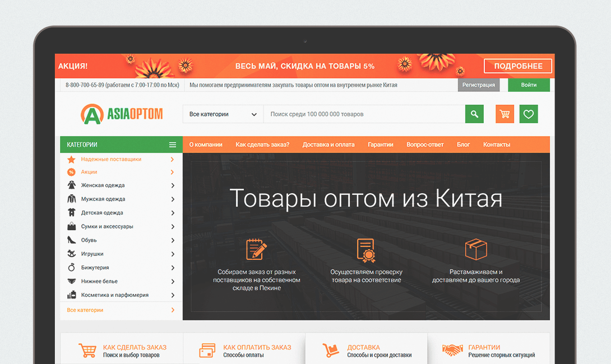Expand the Косметика и парфюмерия chevron
This screenshot has height=364, width=611.
click(x=172, y=295)
